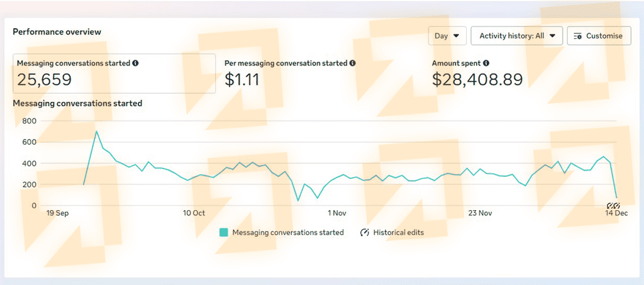Click the Day dropdown arrow
The height and width of the screenshot is (285, 644).
pyautogui.click(x=456, y=36)
